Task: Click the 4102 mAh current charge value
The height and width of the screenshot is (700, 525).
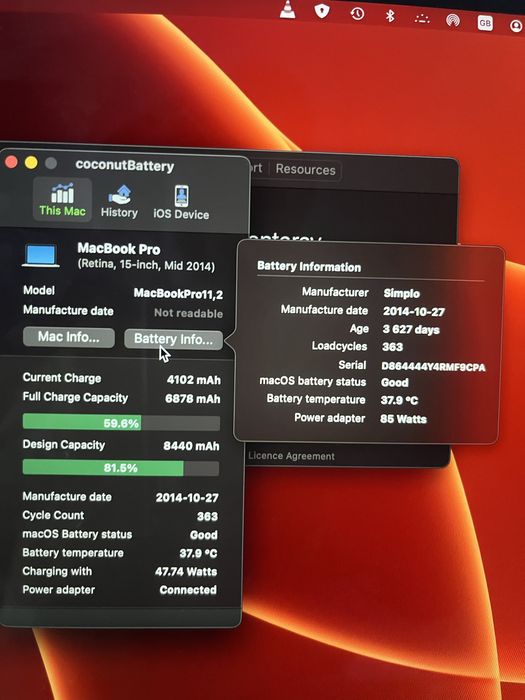Action: (x=194, y=380)
